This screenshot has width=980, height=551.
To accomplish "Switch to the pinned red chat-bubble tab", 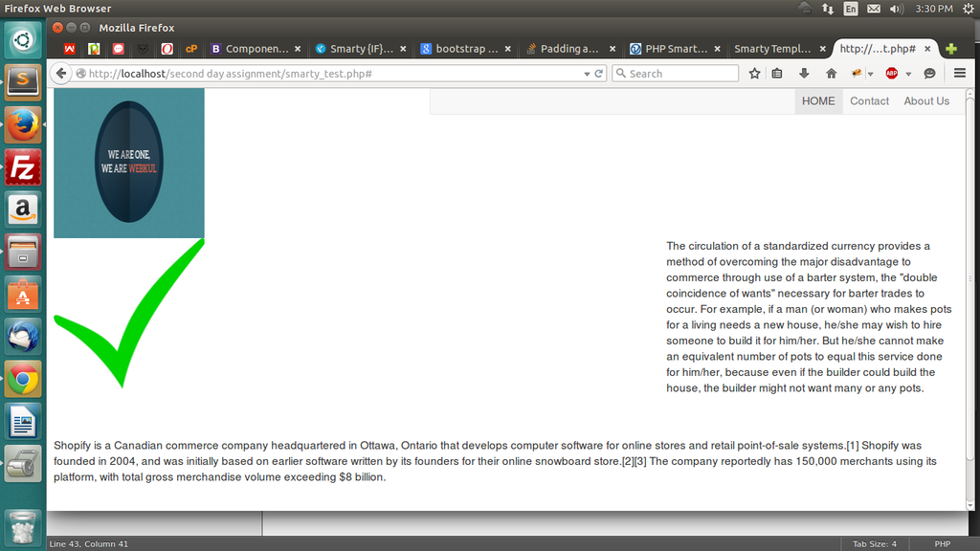I will coord(118,49).
